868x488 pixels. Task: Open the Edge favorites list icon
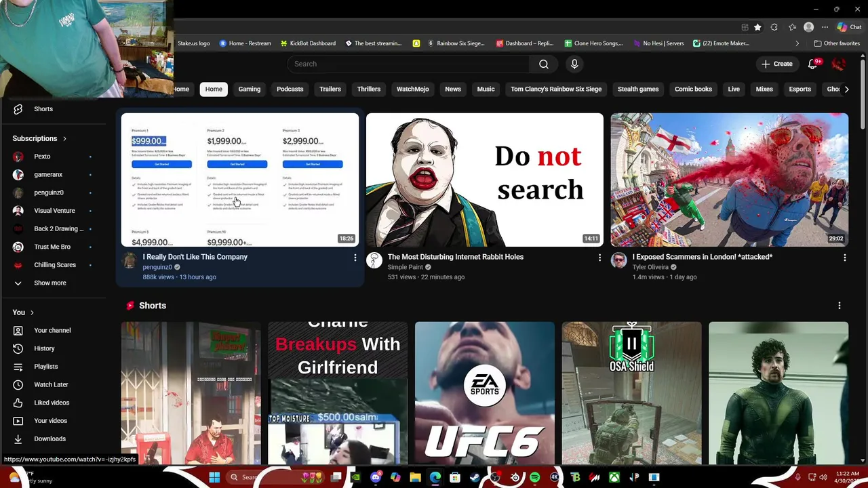pos(792,27)
